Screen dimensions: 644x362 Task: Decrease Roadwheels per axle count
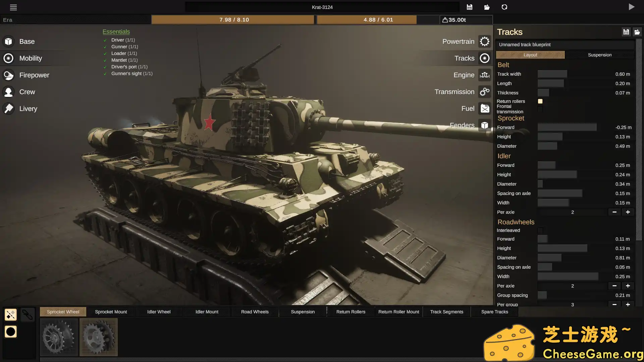614,286
